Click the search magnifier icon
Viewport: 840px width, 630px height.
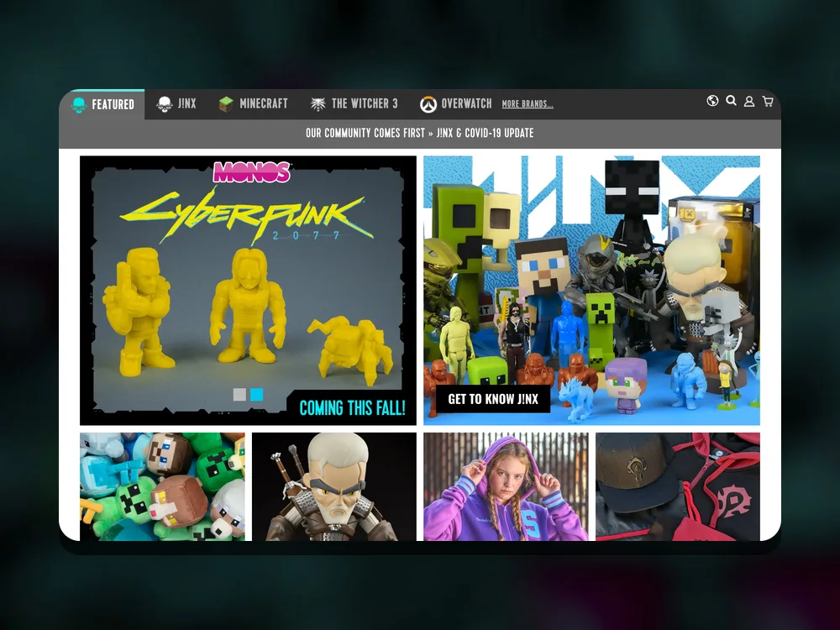pos(732,101)
